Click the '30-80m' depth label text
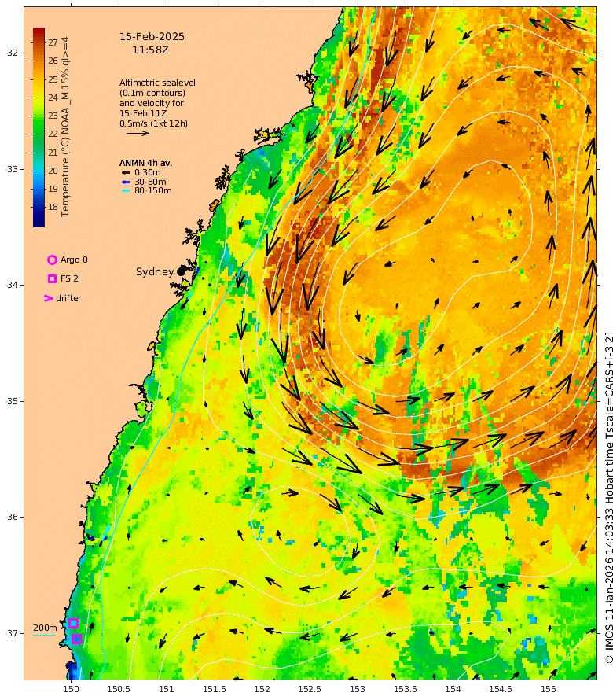Viewport: 613px width, 700px height. (150, 182)
